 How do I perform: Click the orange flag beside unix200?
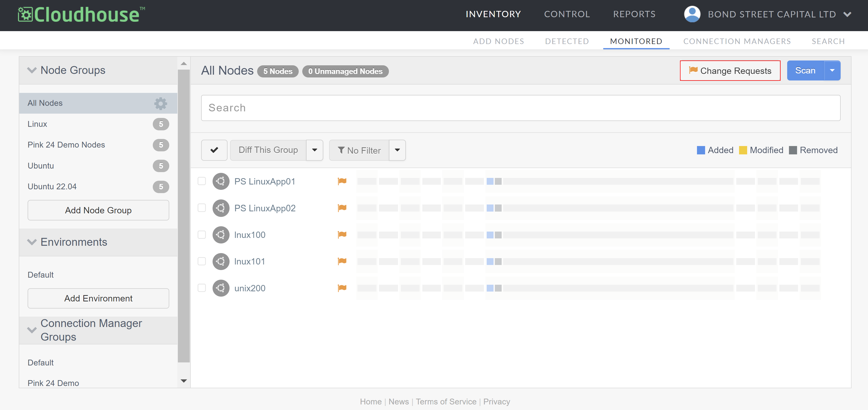(x=342, y=288)
